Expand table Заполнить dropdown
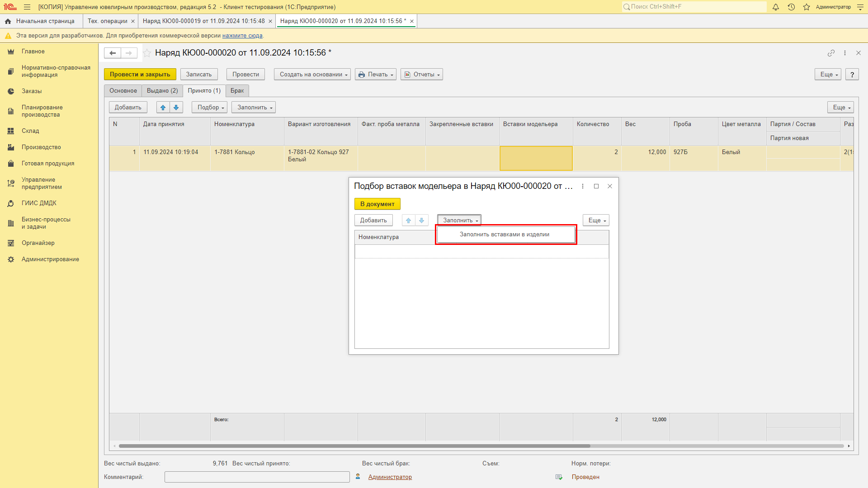The image size is (868, 488). click(254, 108)
